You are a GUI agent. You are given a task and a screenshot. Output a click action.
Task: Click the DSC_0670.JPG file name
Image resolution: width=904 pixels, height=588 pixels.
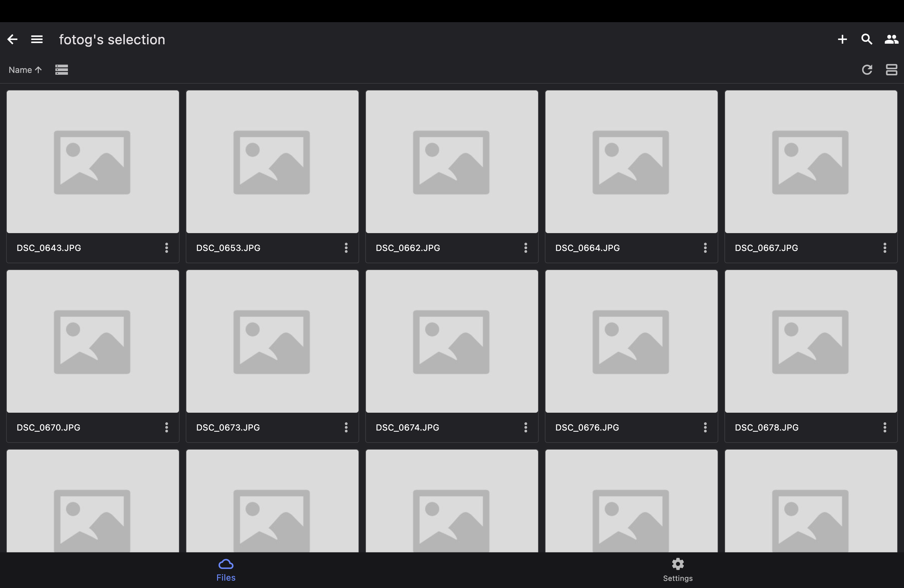coord(49,427)
